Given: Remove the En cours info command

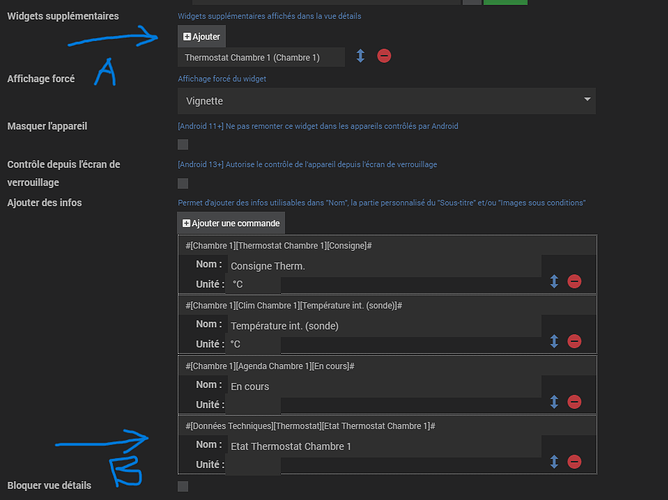Looking at the screenshot, I should coord(574,401).
